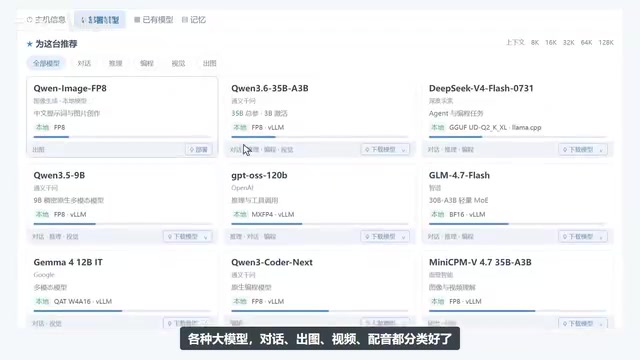Click the icon beside 记忆 tab
This screenshot has width=640, height=360.
tap(184, 20)
